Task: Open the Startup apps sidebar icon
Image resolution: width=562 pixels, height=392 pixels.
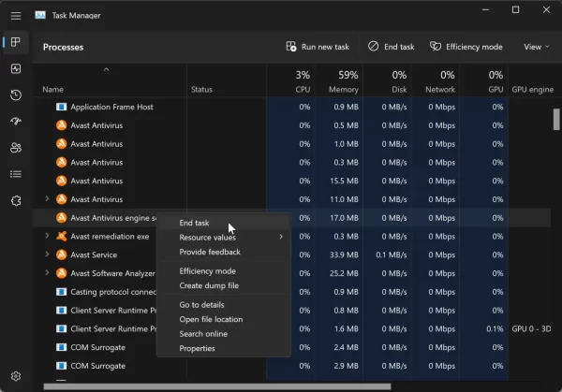Action: click(16, 122)
